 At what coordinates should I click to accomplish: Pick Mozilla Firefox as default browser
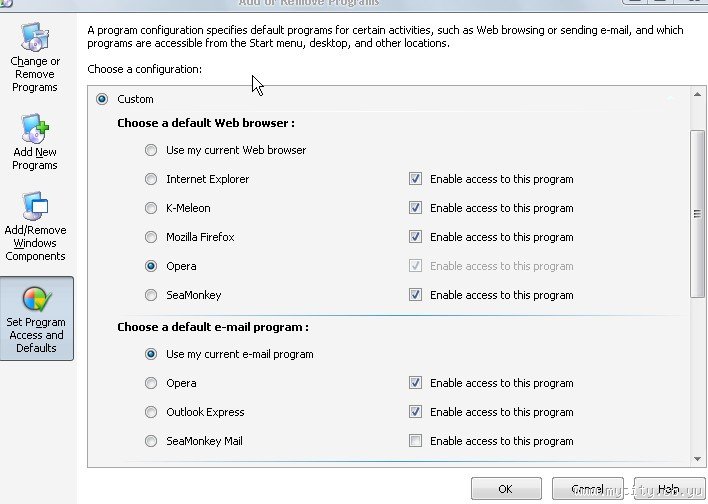[x=151, y=237]
